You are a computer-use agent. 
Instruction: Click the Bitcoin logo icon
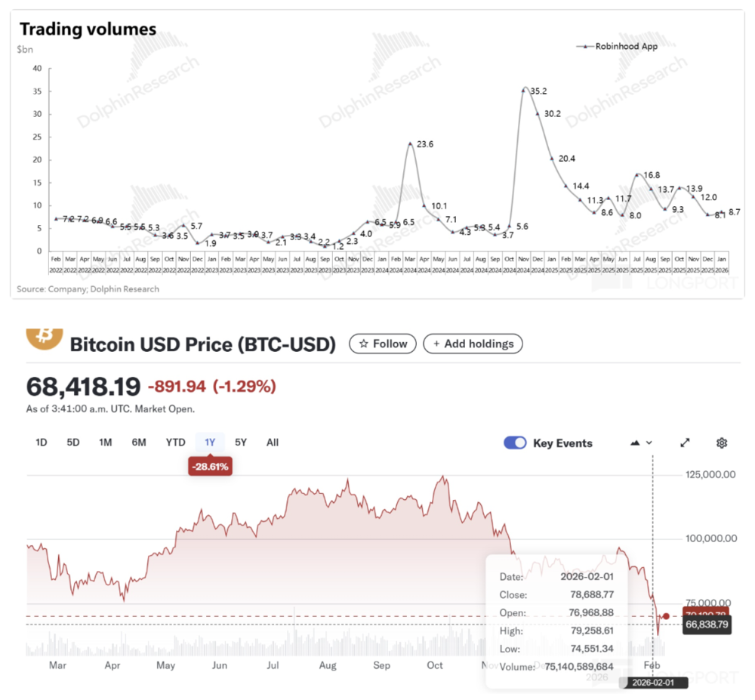point(45,336)
